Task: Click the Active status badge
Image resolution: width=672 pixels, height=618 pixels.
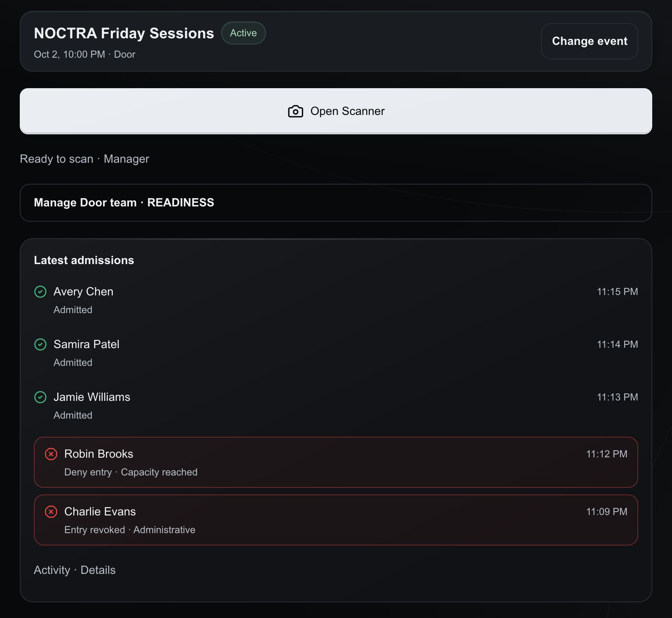Action: point(243,33)
